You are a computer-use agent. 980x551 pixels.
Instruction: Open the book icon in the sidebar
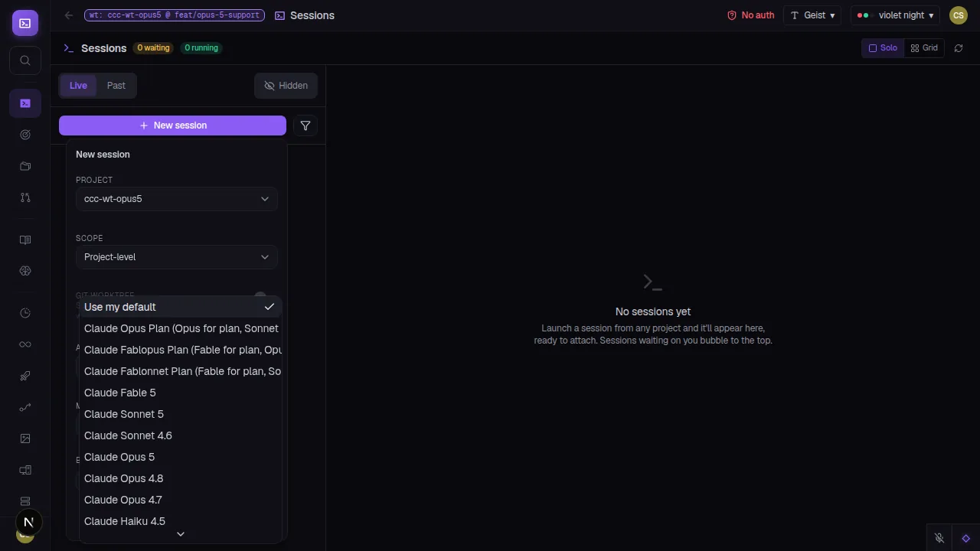click(25, 240)
